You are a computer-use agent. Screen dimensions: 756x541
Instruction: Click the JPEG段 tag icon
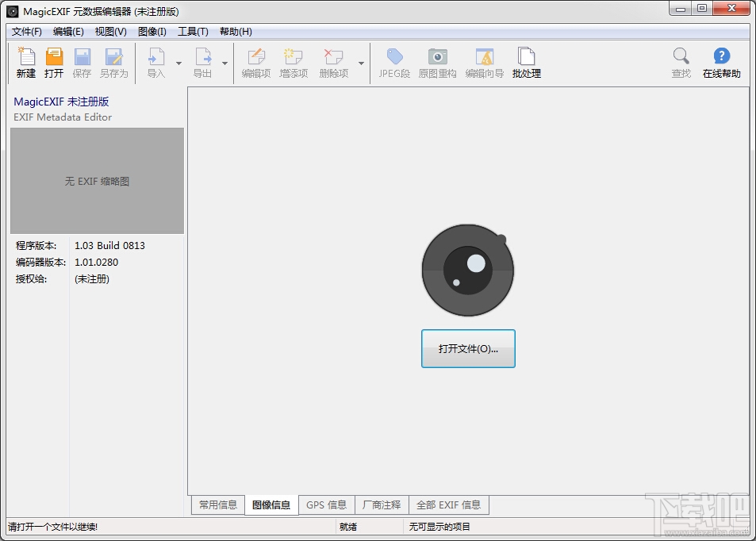(x=394, y=63)
